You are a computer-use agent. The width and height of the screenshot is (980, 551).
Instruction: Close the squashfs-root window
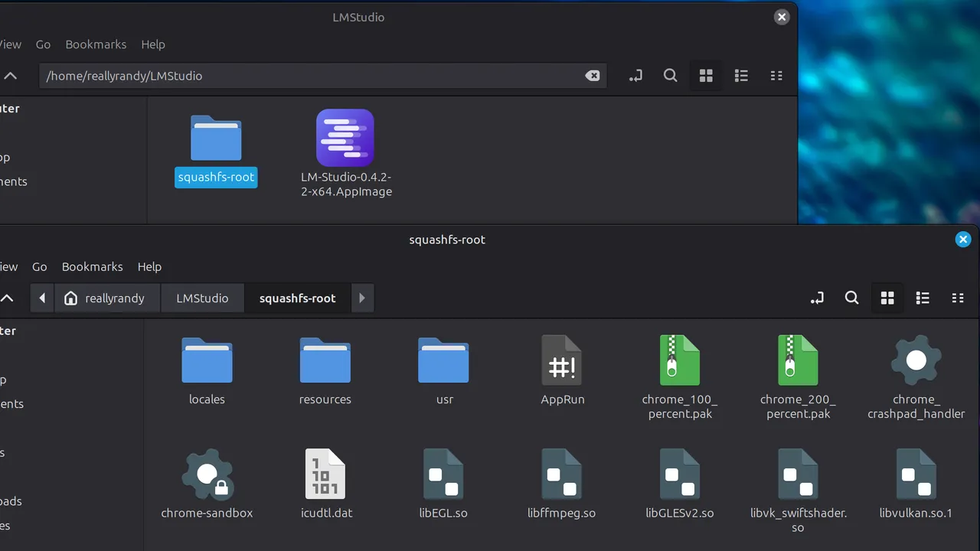click(x=963, y=240)
